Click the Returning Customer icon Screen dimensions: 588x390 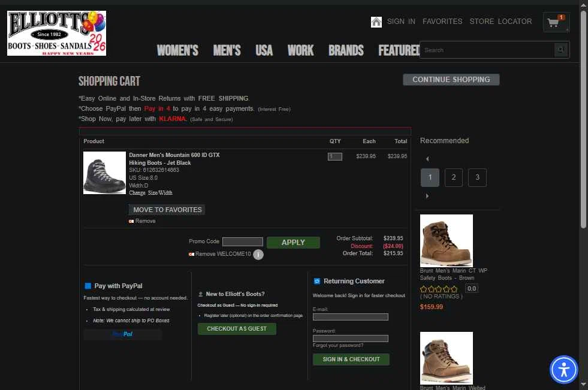click(317, 281)
